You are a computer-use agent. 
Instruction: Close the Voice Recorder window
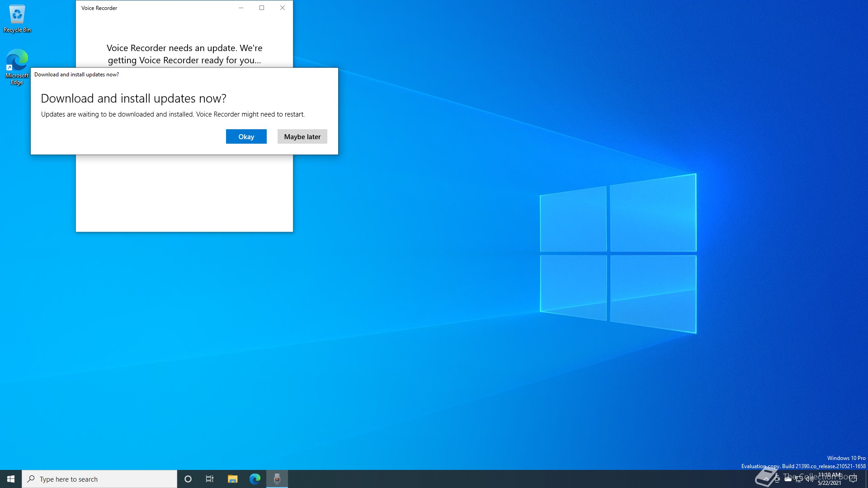click(282, 8)
